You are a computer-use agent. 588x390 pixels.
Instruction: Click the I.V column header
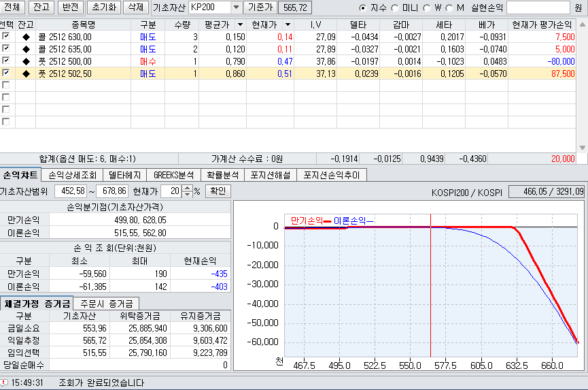315,25
